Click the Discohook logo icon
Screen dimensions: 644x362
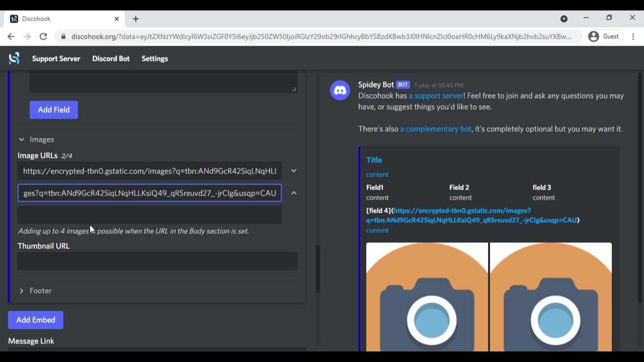(x=14, y=58)
